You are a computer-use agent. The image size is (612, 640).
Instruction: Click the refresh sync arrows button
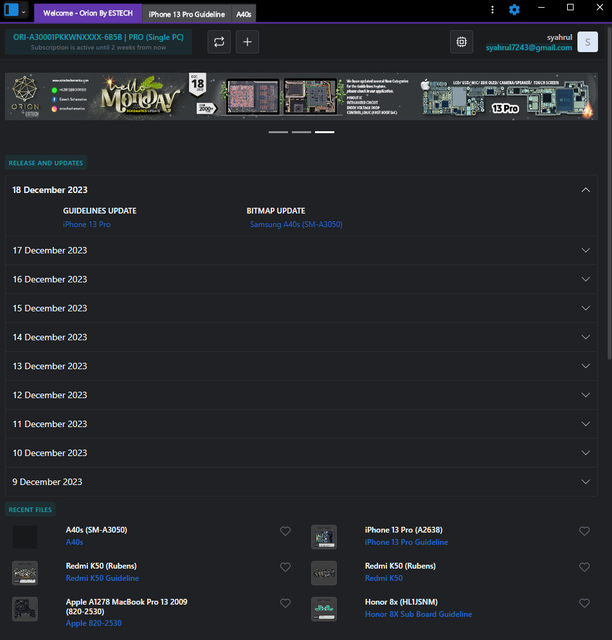219,42
